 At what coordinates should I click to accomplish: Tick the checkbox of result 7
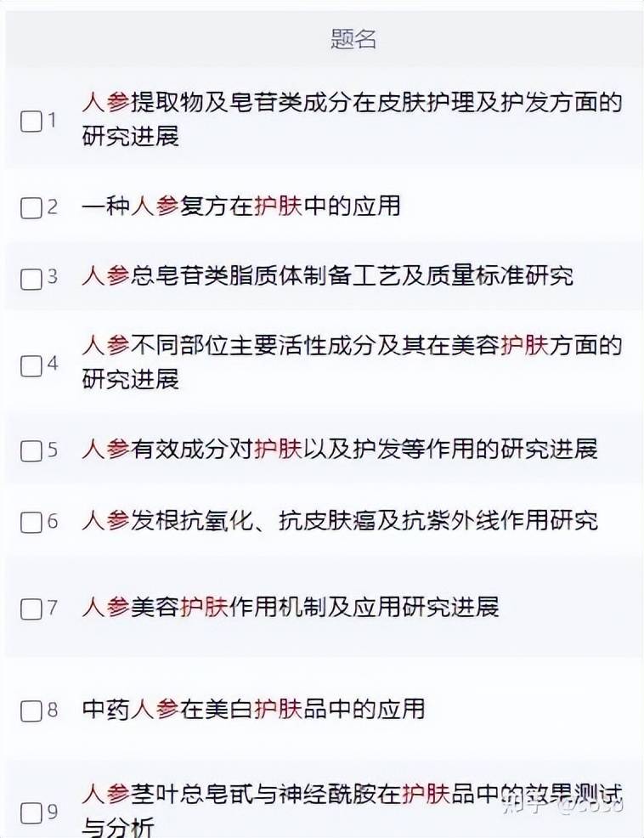click(31, 609)
